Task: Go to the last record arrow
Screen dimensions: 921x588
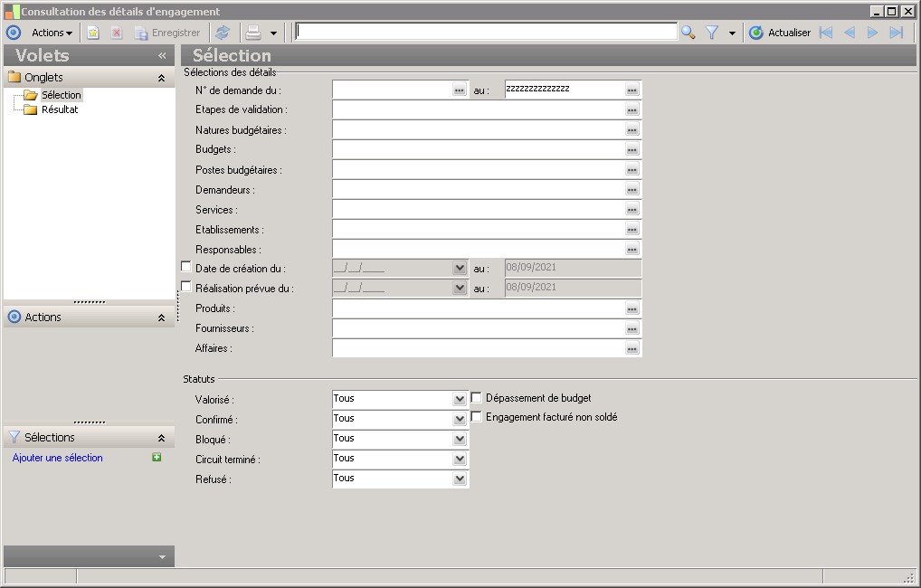Action: coord(897,33)
